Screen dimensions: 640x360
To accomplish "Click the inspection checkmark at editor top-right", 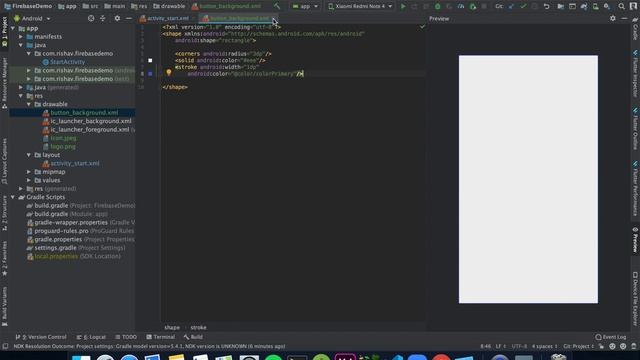I will [x=422, y=27].
